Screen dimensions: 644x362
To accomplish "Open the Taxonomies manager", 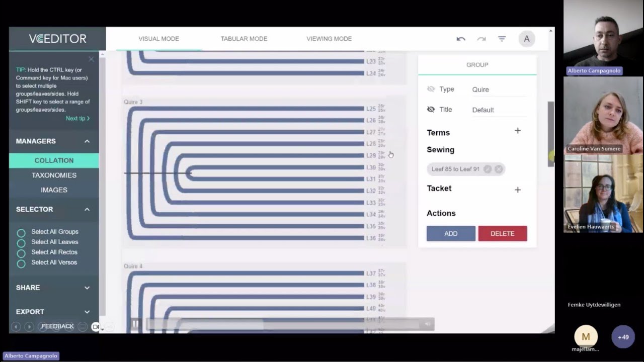I will click(54, 175).
